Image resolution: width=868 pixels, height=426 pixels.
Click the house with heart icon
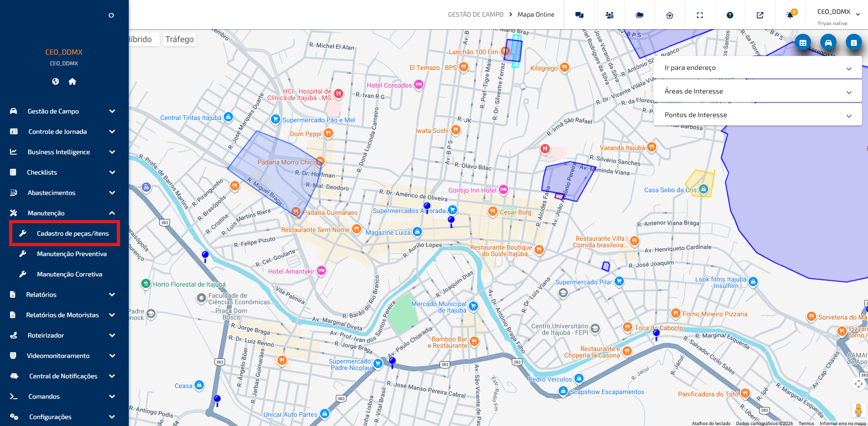[x=670, y=15]
